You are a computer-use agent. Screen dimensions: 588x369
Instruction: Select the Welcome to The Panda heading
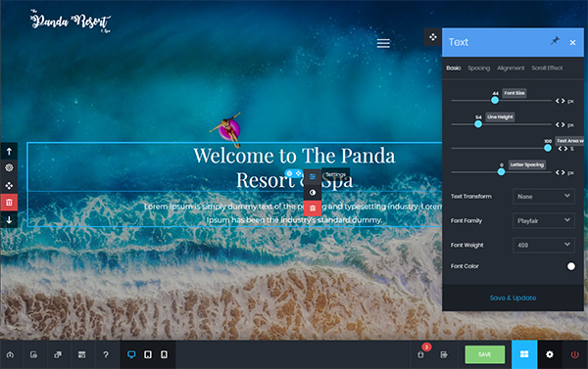[x=294, y=167]
